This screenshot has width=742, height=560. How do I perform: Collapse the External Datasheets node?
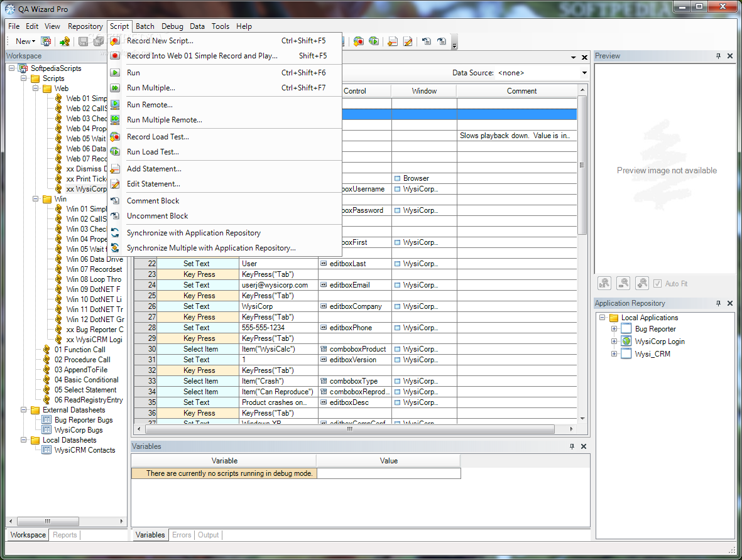(24, 409)
